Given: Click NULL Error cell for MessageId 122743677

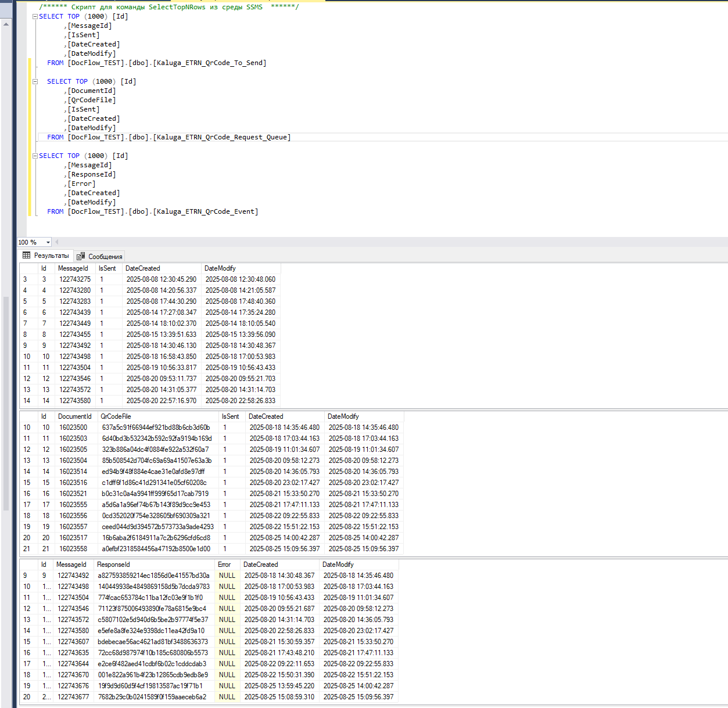Looking at the screenshot, I should point(227,697).
